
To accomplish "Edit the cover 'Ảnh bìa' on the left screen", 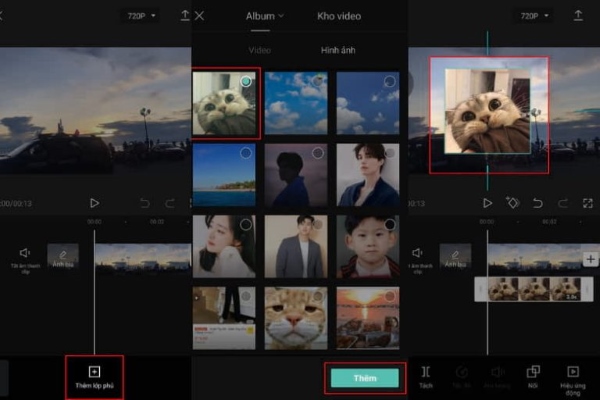I will point(63,256).
